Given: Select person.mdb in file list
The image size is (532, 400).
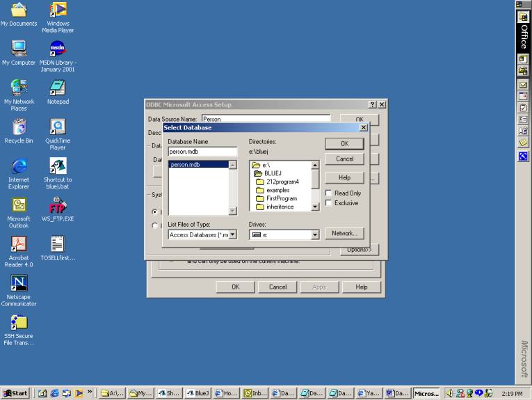Looking at the screenshot, I should [x=198, y=165].
